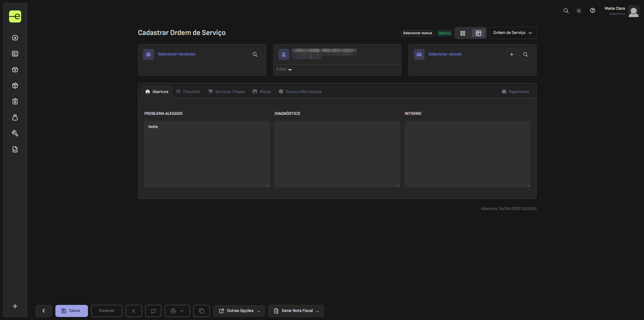This screenshot has width=644, height=320.
Task: Click the Salvar button
Action: (71, 311)
